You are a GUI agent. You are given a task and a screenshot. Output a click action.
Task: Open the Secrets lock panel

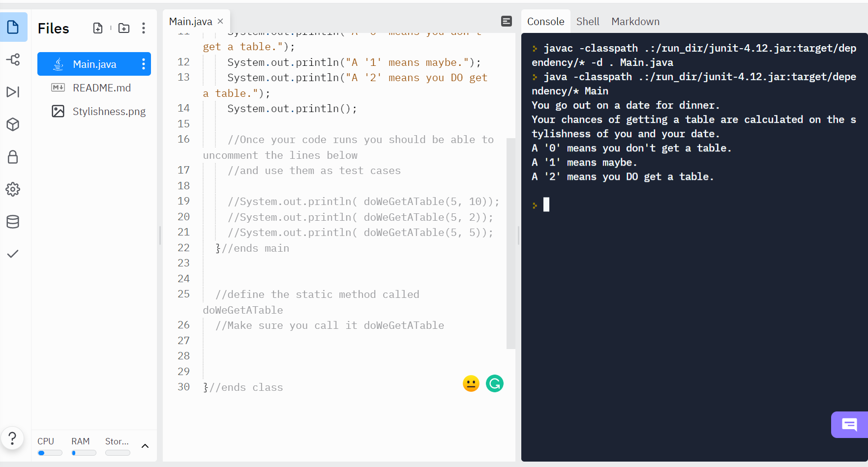[13, 157]
